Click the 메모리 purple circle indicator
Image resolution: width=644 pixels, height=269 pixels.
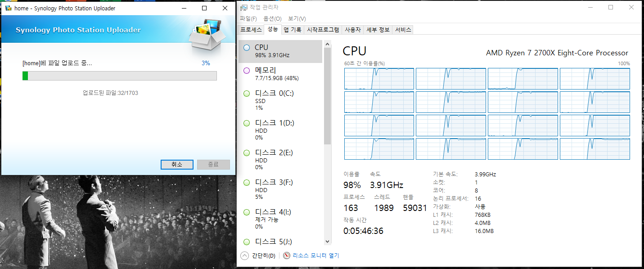[246, 70]
